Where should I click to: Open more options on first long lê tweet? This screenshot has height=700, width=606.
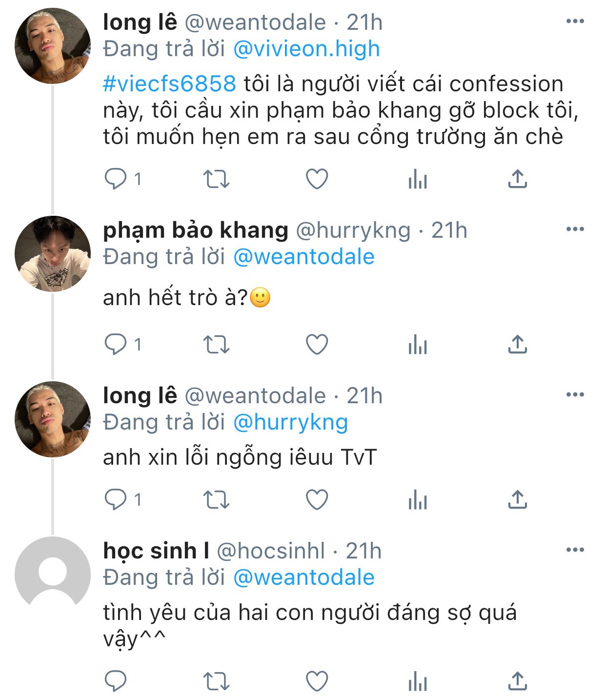click(x=575, y=21)
